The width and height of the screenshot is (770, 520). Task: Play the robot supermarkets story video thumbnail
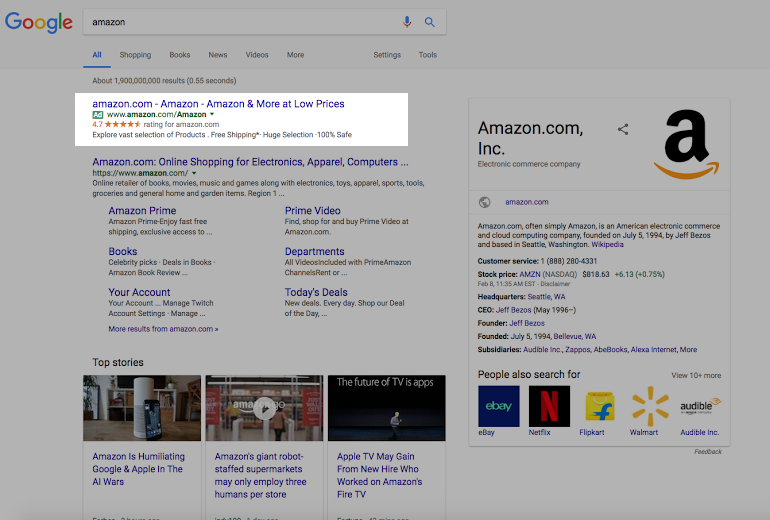pos(264,408)
